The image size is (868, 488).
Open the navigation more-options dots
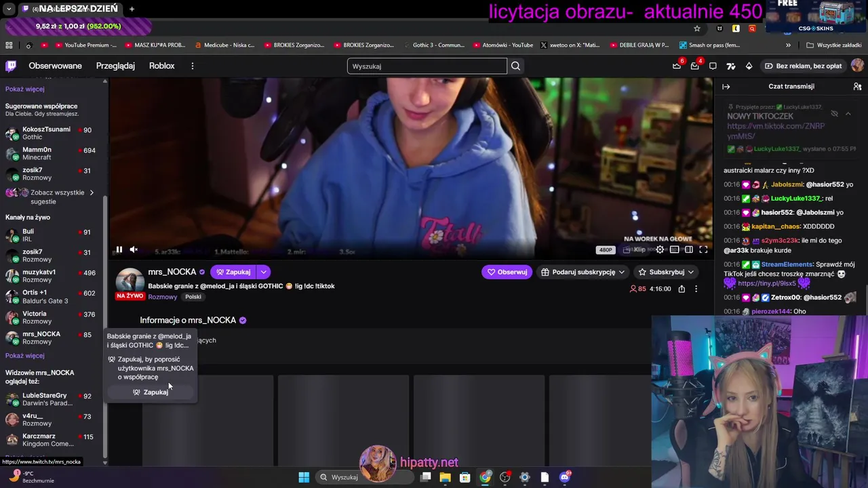(193, 66)
